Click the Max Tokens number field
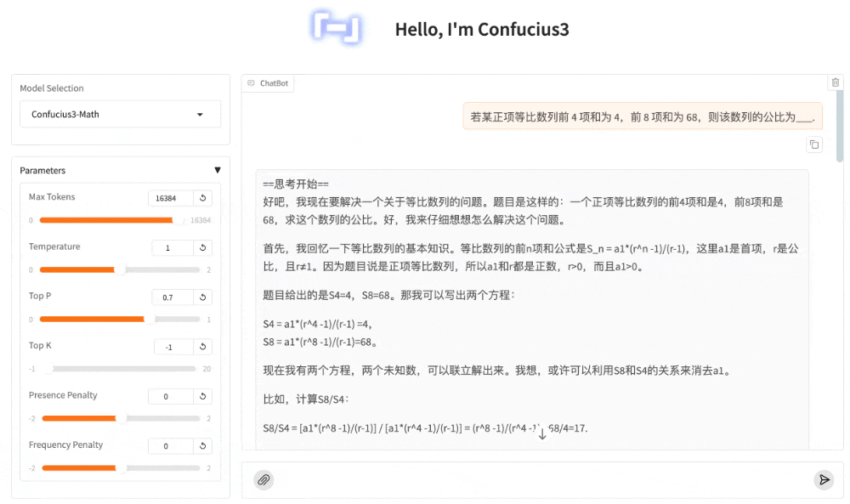 tap(171, 198)
